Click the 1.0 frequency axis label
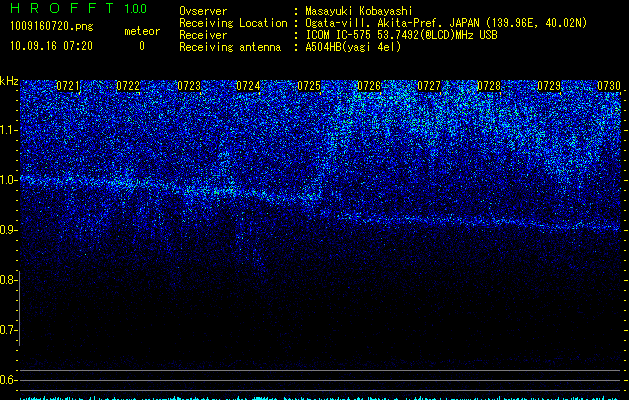This screenshot has height=400, width=629. point(9,180)
